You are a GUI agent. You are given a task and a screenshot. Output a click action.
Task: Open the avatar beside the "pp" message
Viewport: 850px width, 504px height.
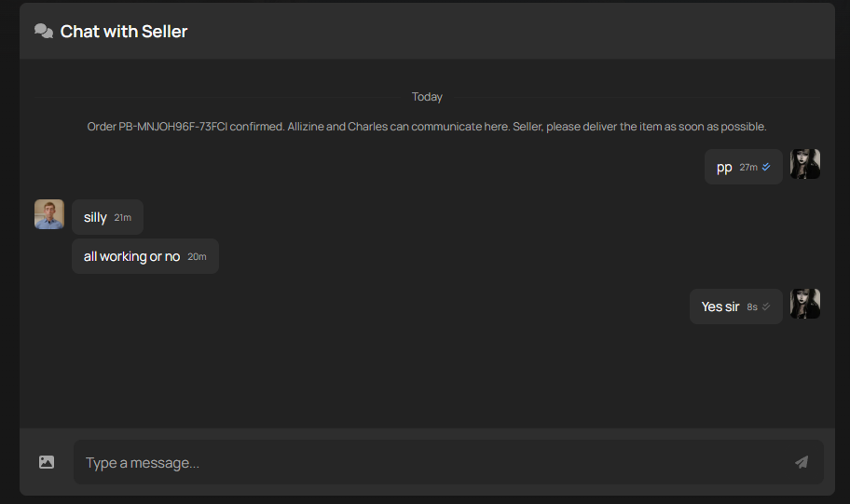[805, 164]
